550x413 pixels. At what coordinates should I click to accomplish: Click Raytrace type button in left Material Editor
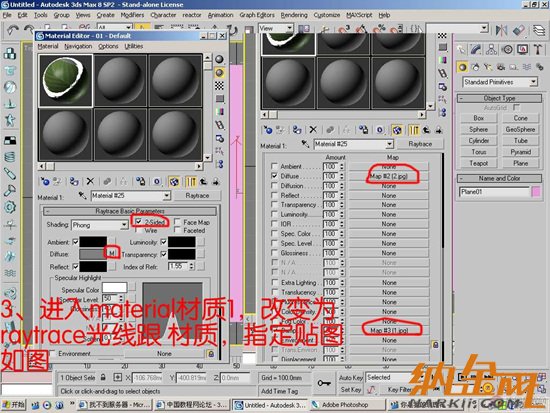click(197, 195)
